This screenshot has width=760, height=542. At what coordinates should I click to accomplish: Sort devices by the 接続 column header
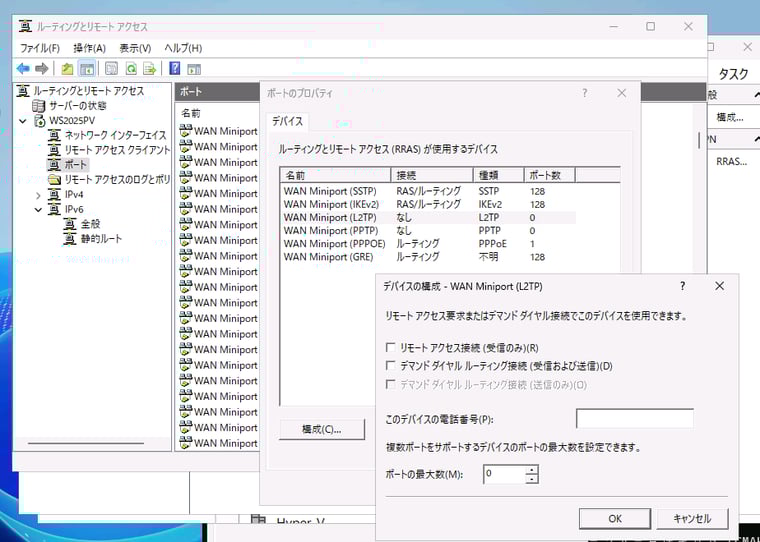[x=432, y=175]
